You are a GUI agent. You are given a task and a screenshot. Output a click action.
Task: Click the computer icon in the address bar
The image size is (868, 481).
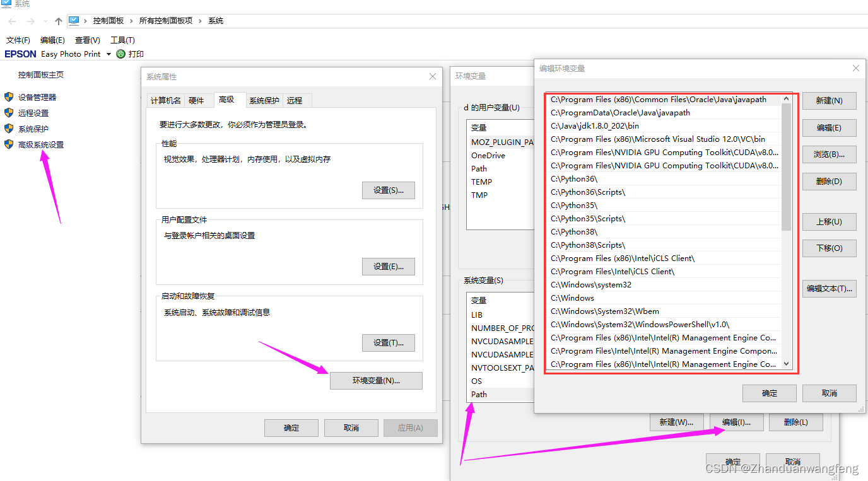(x=74, y=21)
